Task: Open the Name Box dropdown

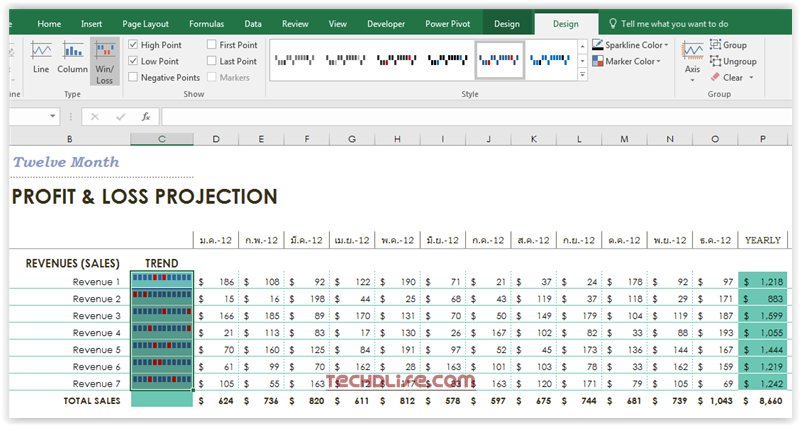Action: pyautogui.click(x=53, y=116)
